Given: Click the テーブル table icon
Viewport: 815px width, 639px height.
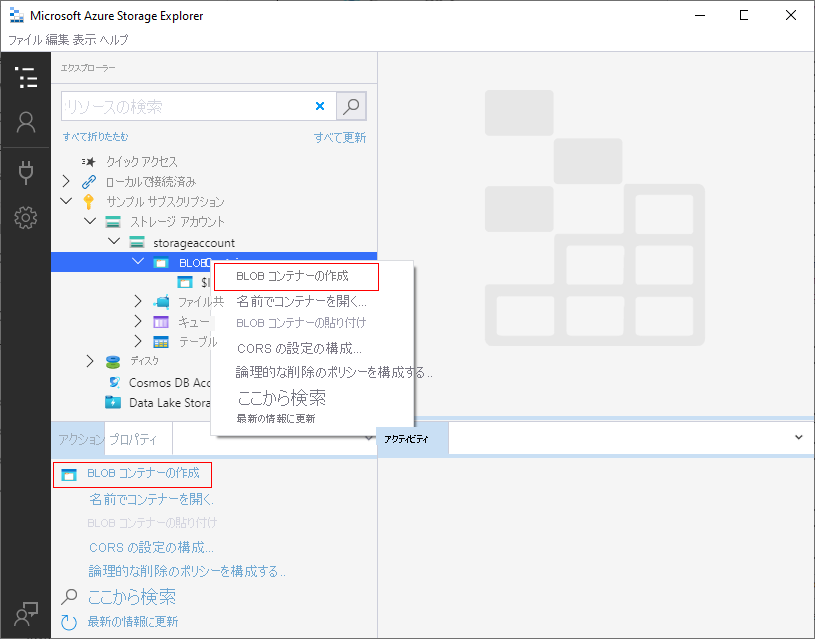Looking at the screenshot, I should tap(161, 342).
